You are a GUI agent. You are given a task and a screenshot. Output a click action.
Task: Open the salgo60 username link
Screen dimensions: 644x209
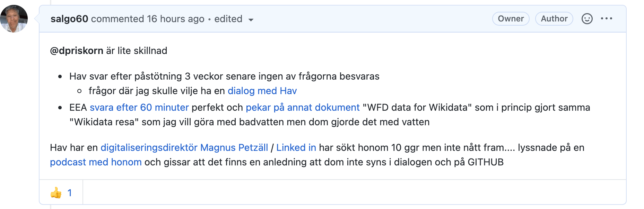click(69, 19)
